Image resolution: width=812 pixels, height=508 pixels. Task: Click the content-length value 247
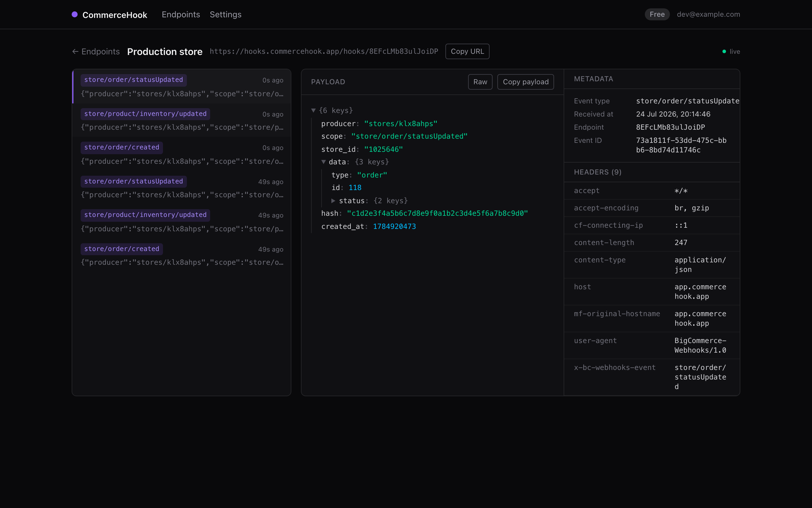pyautogui.click(x=681, y=243)
